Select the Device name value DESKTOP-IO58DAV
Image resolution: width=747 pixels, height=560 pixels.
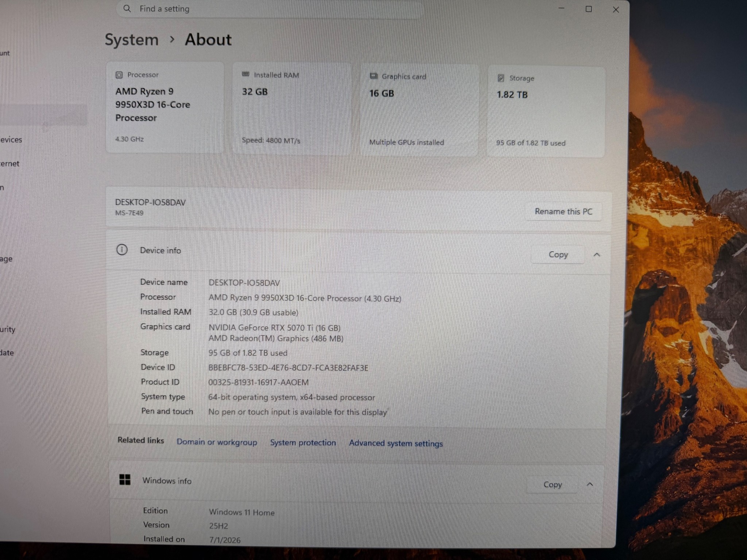click(x=244, y=283)
